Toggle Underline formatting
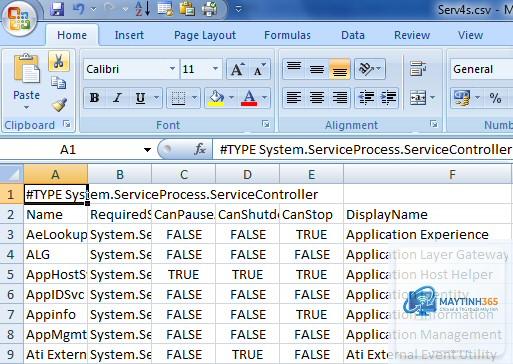Image resolution: width=513 pixels, height=364 pixels. coord(140,98)
